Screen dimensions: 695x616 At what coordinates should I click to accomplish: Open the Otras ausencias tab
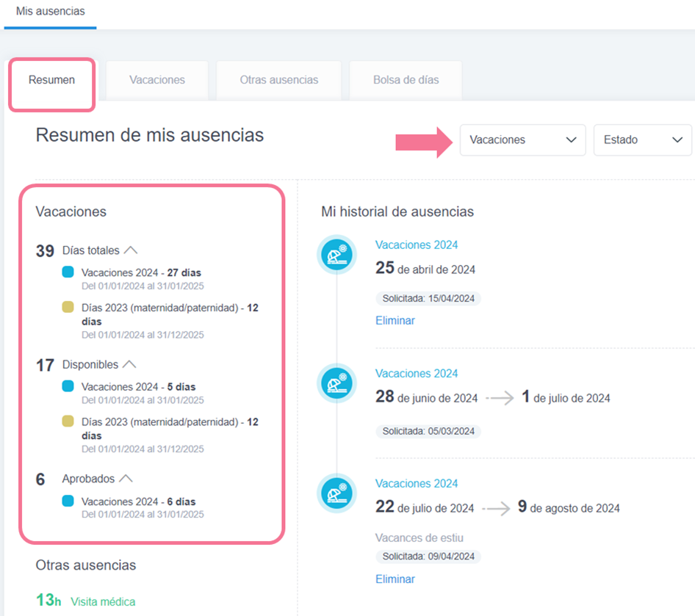pyautogui.click(x=278, y=80)
